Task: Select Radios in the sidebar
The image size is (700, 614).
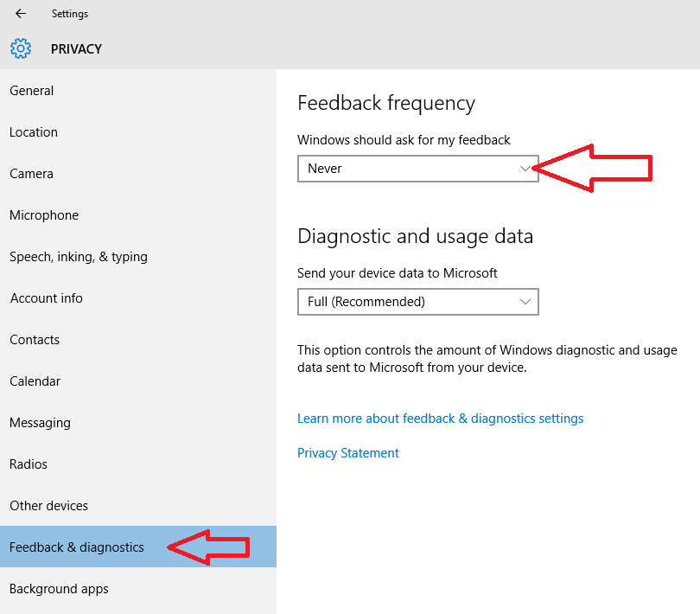Action: click(138, 464)
